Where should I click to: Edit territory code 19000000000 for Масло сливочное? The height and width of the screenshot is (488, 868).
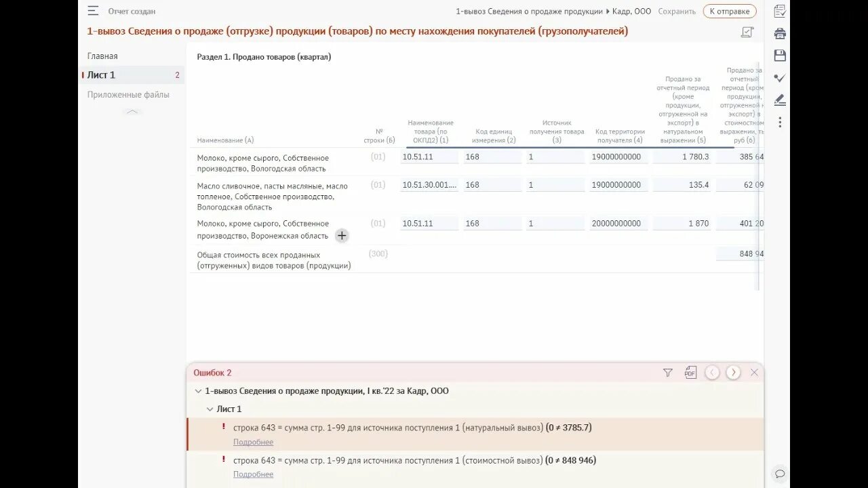[x=618, y=185]
